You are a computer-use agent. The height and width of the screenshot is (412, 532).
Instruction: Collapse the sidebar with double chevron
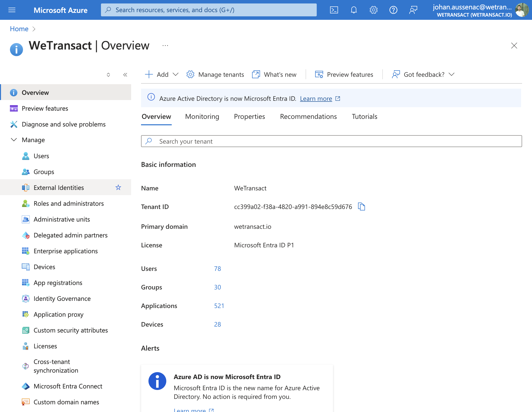click(125, 75)
